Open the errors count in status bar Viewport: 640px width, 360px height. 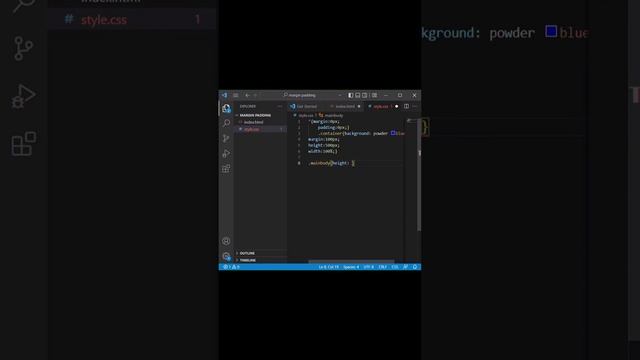pos(227,267)
